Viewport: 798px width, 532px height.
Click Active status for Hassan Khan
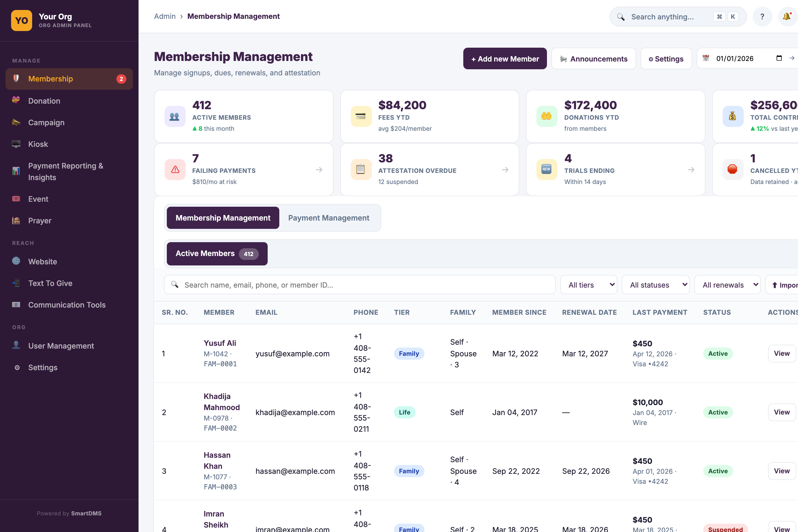tap(718, 471)
